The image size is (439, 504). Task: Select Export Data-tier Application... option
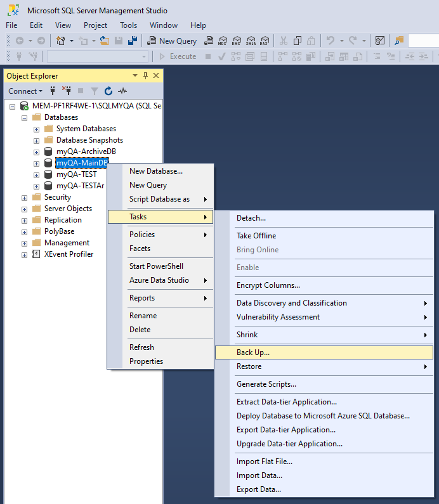[x=324, y=430]
